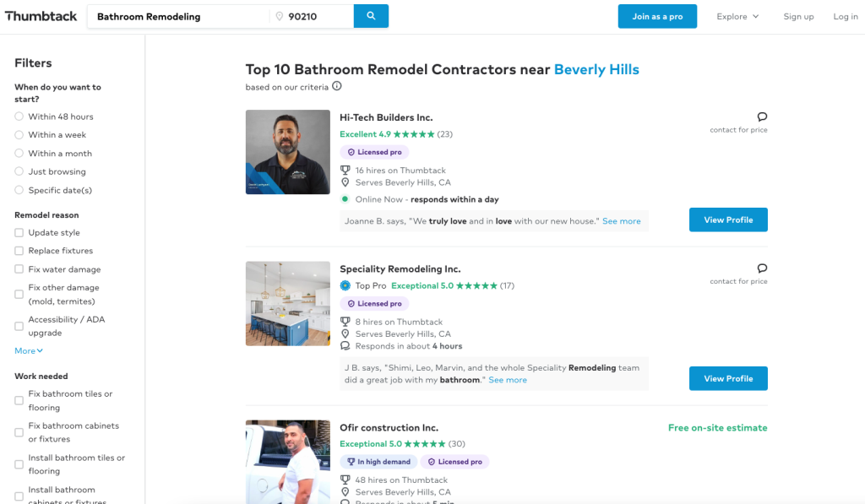The width and height of the screenshot is (865, 504).
Task: Click the location pin icon beside 90210
Action: tap(279, 17)
